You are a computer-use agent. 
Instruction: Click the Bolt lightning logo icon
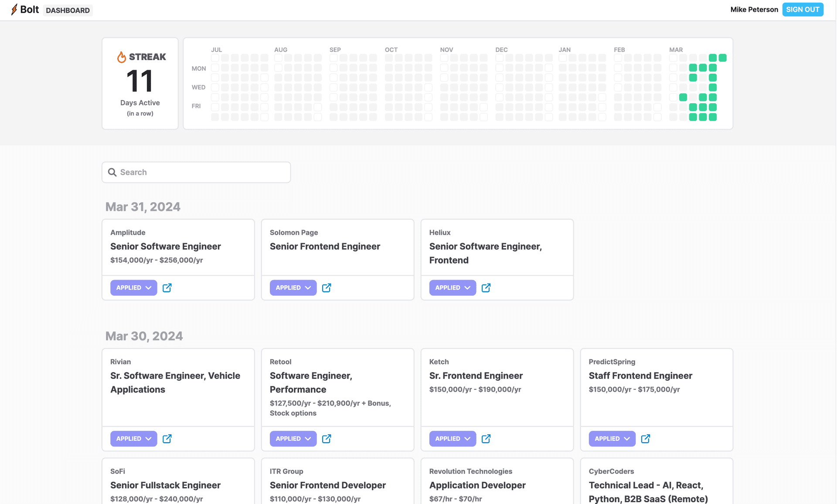point(14,10)
